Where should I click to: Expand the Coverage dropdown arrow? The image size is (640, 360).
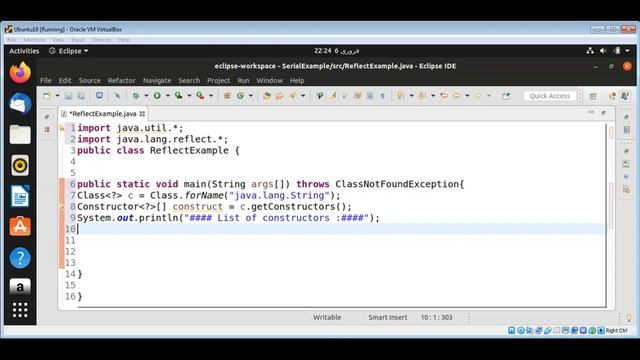(189, 96)
